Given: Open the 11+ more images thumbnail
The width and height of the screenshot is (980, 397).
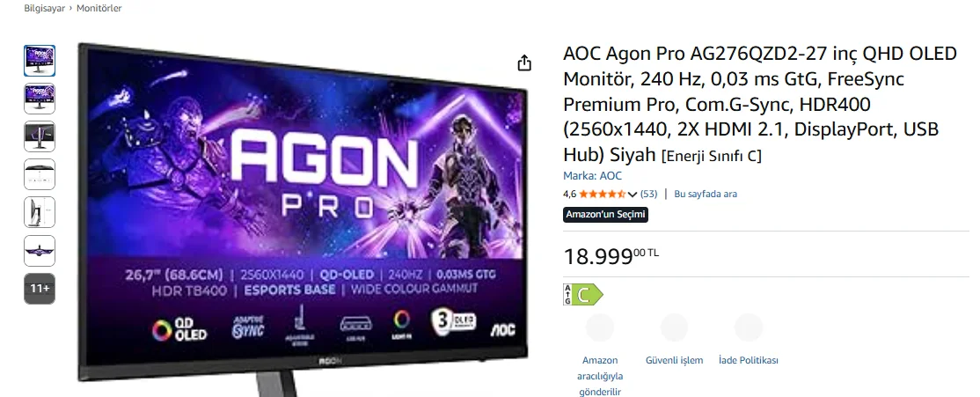Looking at the screenshot, I should point(40,289).
